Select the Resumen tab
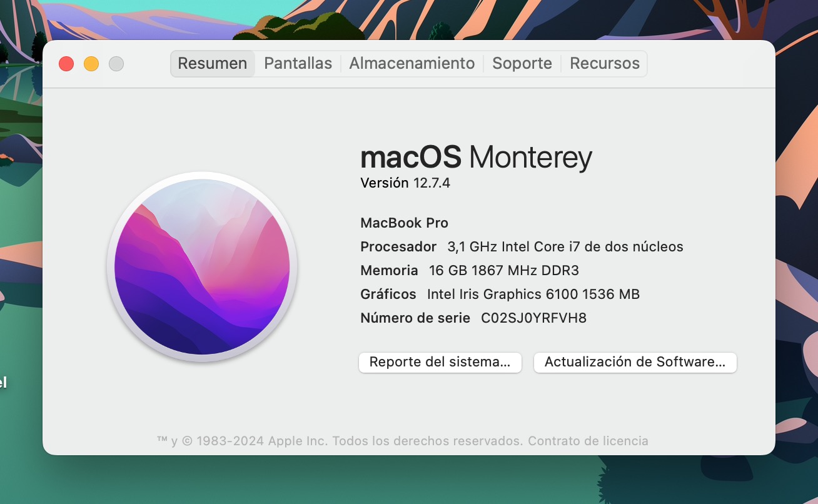818x504 pixels. pos(212,63)
